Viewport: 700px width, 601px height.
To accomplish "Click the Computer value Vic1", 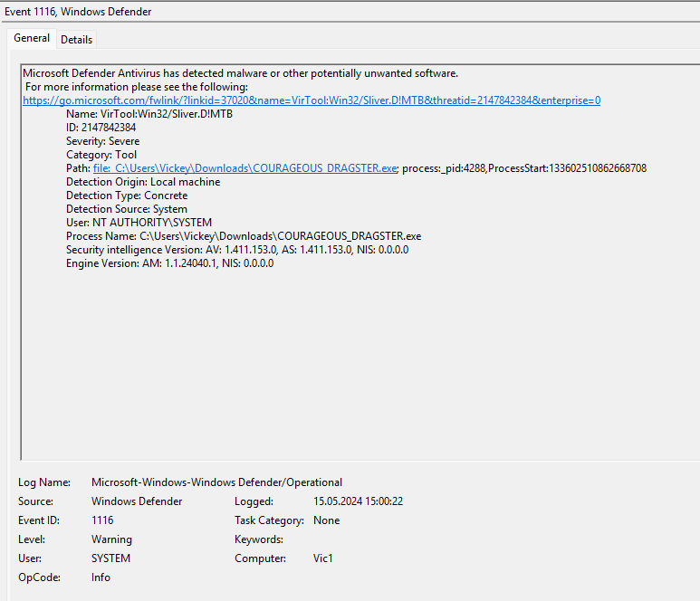I will tap(323, 558).
